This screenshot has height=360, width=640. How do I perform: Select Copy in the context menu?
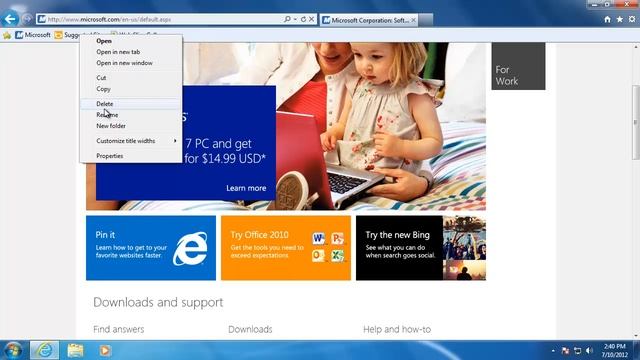coord(131,89)
